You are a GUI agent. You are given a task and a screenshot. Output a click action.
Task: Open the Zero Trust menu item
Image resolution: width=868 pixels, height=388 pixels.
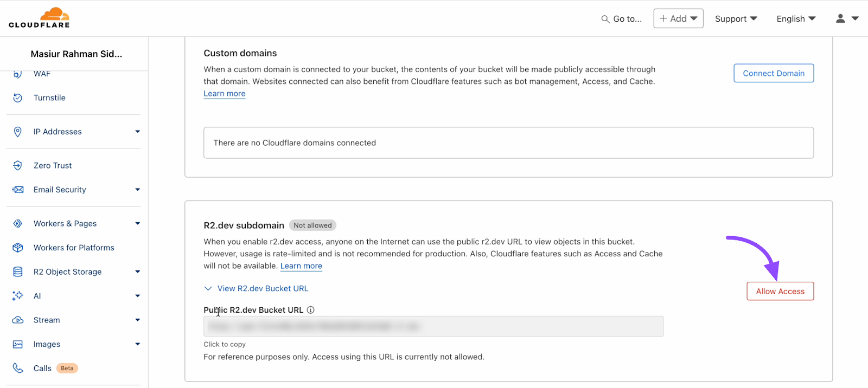point(53,165)
